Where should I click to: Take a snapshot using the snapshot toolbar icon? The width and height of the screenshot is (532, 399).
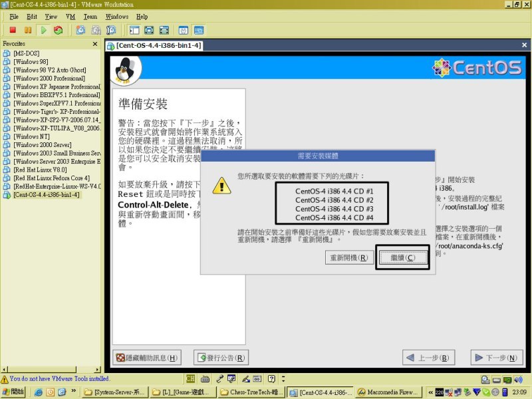click(x=80, y=30)
